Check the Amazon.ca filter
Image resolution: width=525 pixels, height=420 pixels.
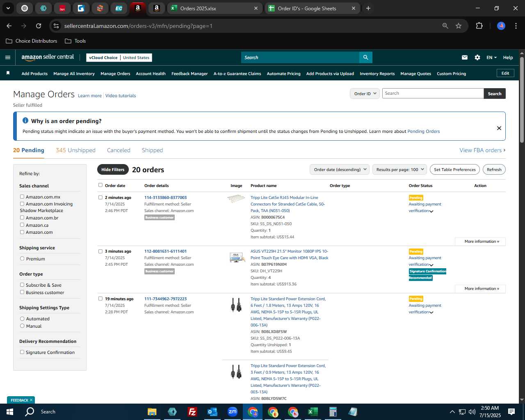22,225
